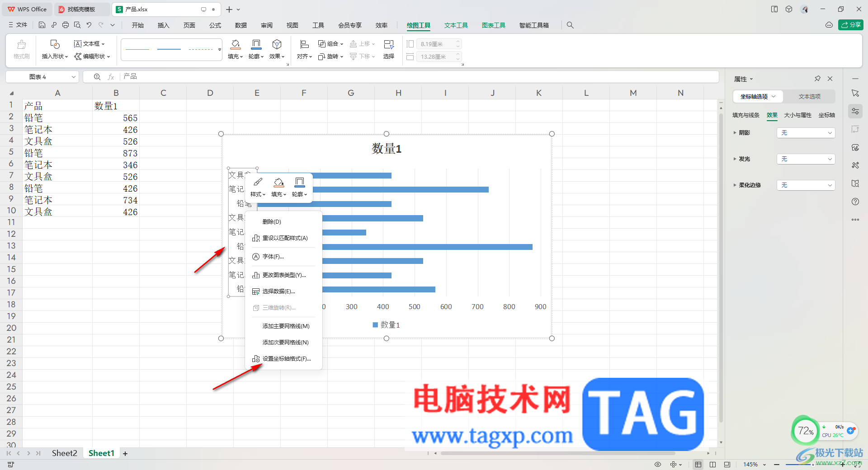Expand the line style gallery dropdown
The width and height of the screenshot is (868, 470).
(x=220, y=49)
